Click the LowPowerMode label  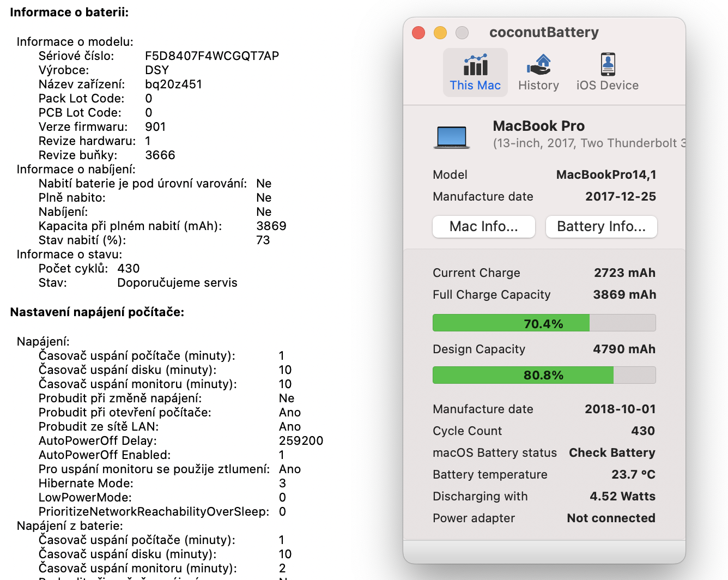(85, 498)
